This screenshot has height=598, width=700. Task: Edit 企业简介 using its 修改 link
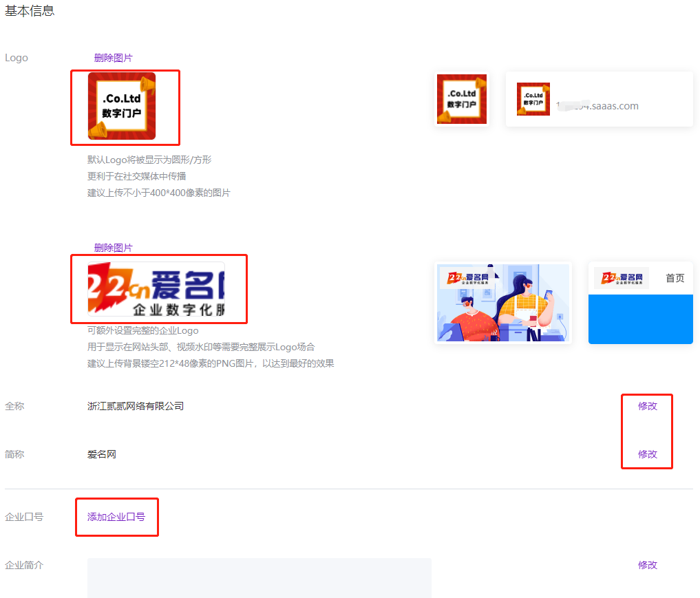[647, 565]
